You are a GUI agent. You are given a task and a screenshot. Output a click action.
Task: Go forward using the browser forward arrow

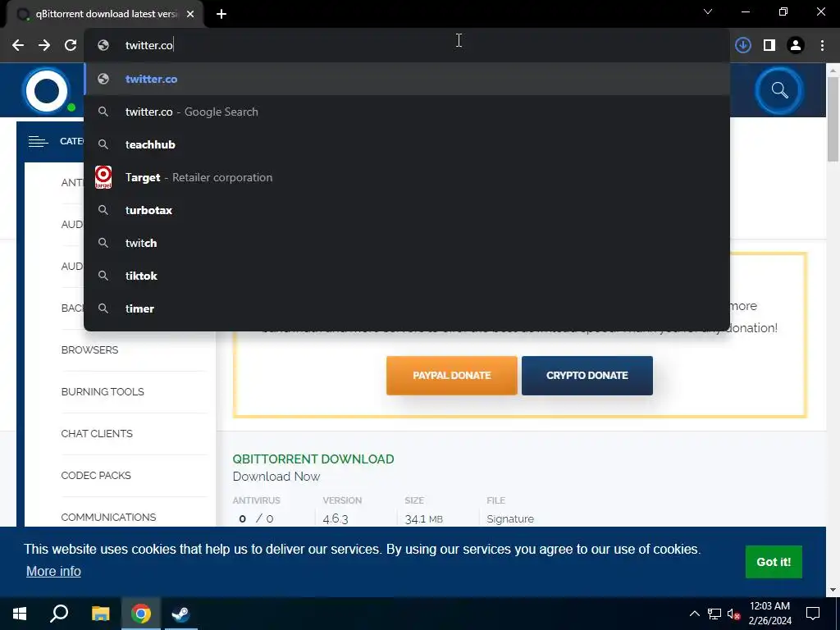pyautogui.click(x=44, y=46)
